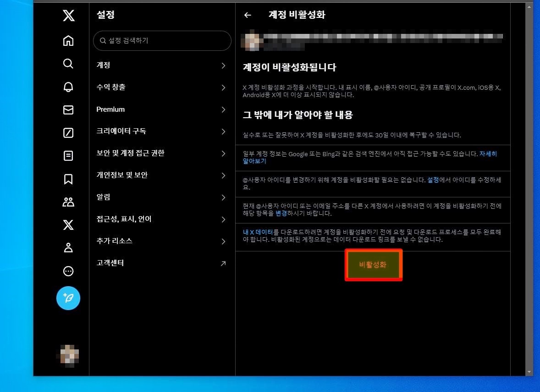Click scrollbar down arrow at right edge
This screenshot has width=540, height=392.
(x=529, y=372)
